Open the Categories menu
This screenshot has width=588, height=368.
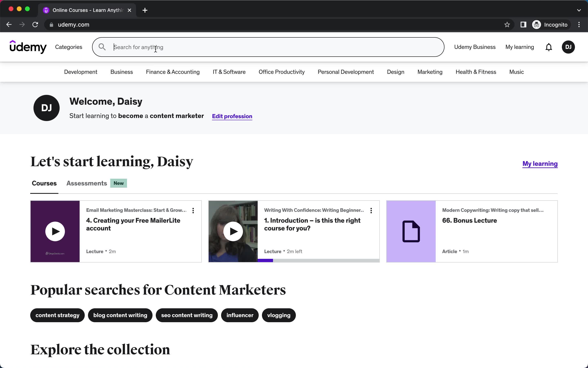[x=69, y=47]
